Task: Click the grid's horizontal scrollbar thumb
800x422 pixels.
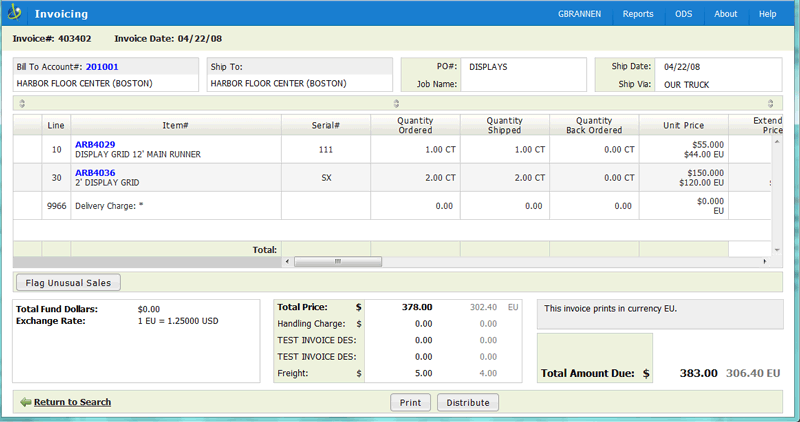Action: [338, 261]
